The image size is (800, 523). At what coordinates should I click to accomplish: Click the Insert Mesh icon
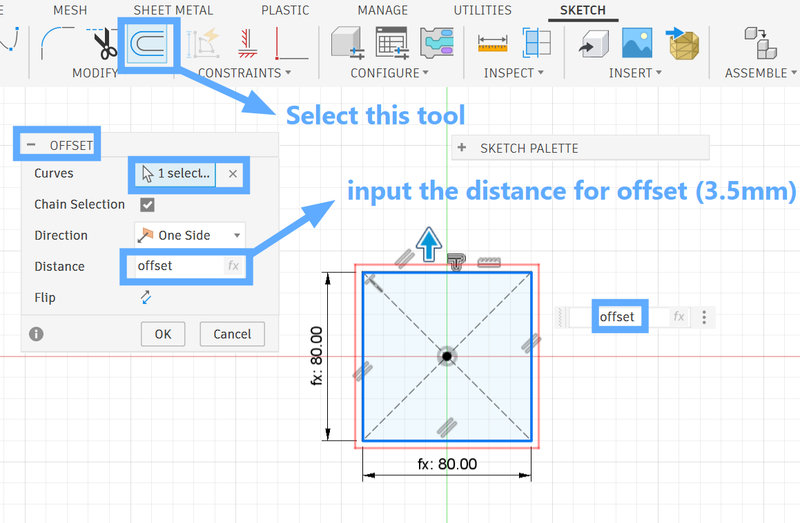click(683, 43)
